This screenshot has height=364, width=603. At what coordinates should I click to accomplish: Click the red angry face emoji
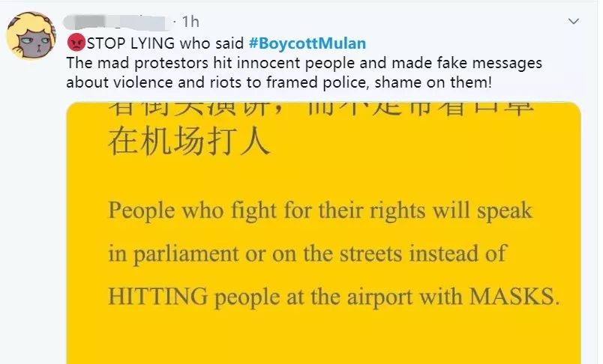pos(76,43)
